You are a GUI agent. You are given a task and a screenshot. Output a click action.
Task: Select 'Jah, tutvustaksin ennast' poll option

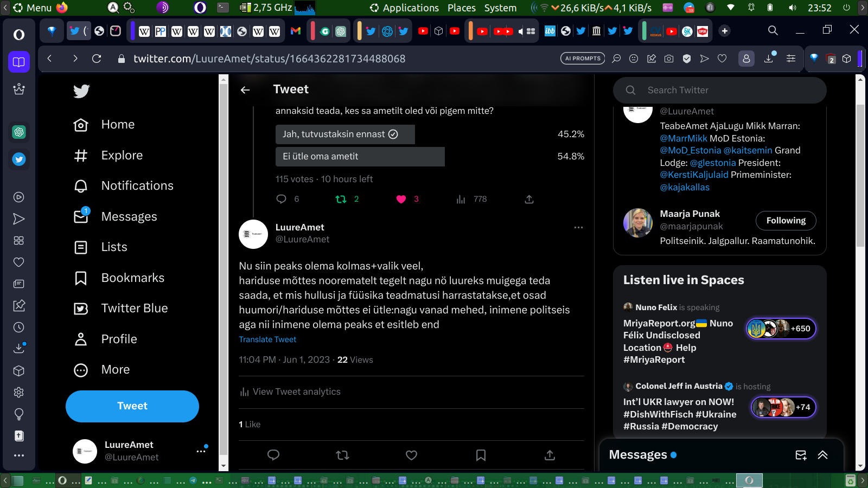[x=345, y=134]
